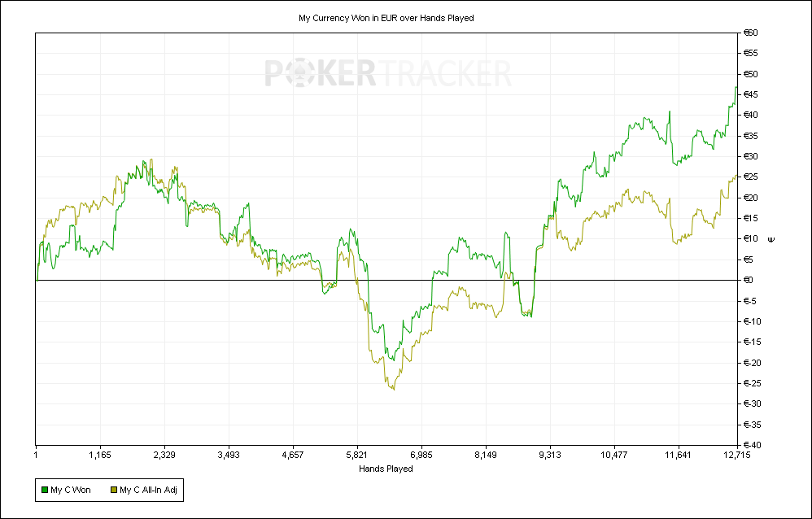The image size is (812, 519).
Task: Click the €55 y-axis label
Action: click(750, 54)
